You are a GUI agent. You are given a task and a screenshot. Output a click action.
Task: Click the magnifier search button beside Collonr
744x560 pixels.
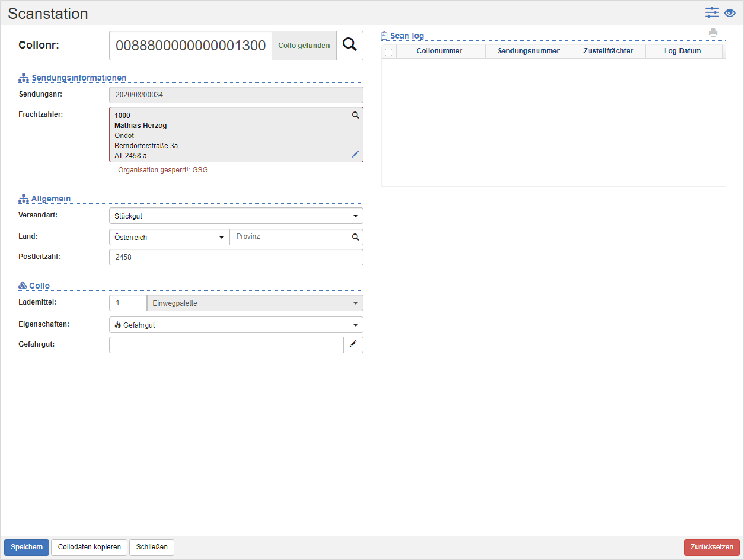[350, 46]
